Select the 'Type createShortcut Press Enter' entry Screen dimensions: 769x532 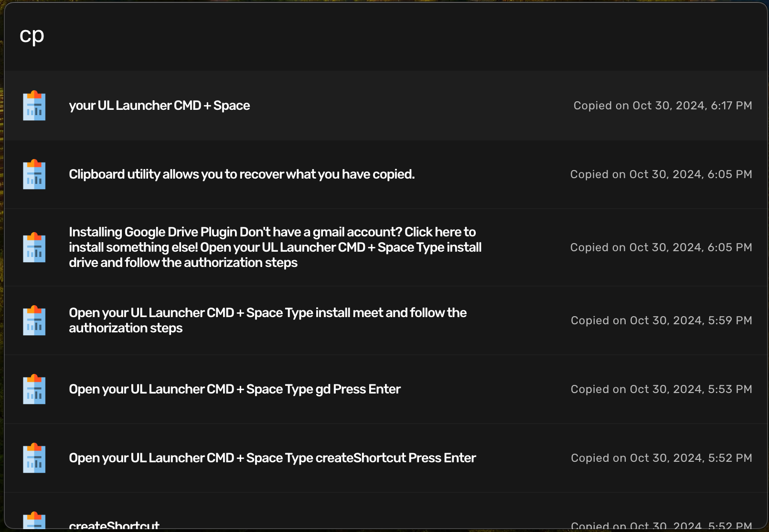[x=273, y=458]
